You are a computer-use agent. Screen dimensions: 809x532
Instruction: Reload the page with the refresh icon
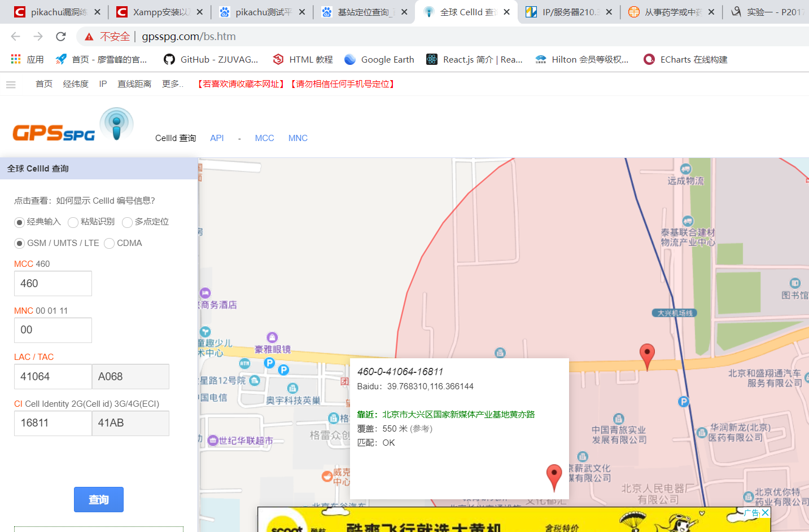61,37
